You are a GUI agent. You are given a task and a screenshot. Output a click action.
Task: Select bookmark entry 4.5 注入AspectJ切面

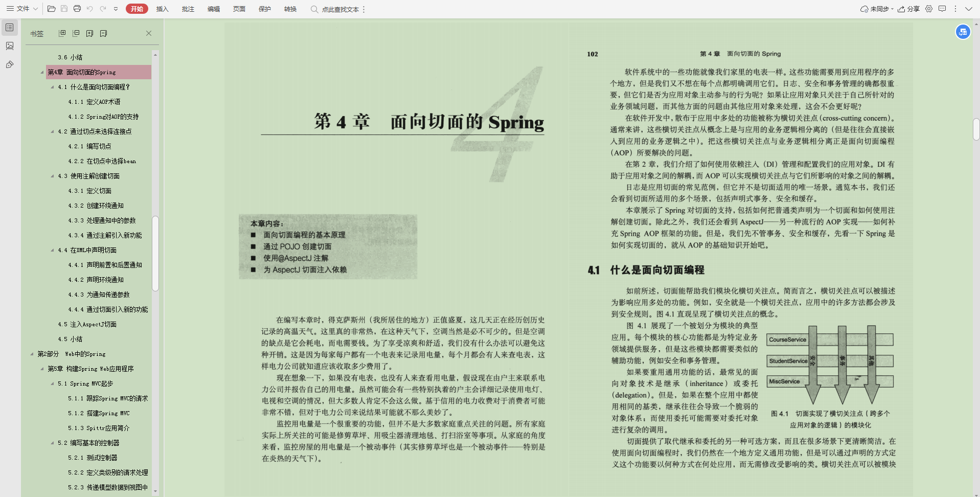tap(88, 324)
